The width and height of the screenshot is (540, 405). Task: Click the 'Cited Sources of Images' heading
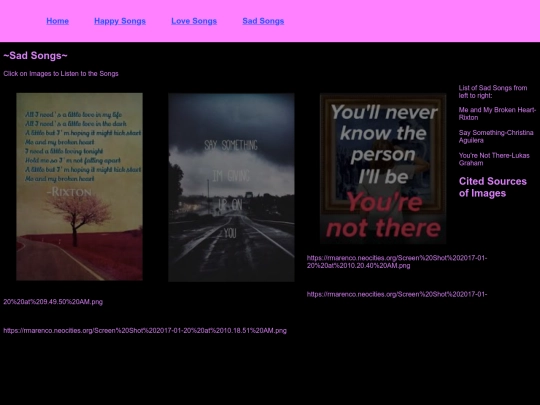click(x=493, y=187)
